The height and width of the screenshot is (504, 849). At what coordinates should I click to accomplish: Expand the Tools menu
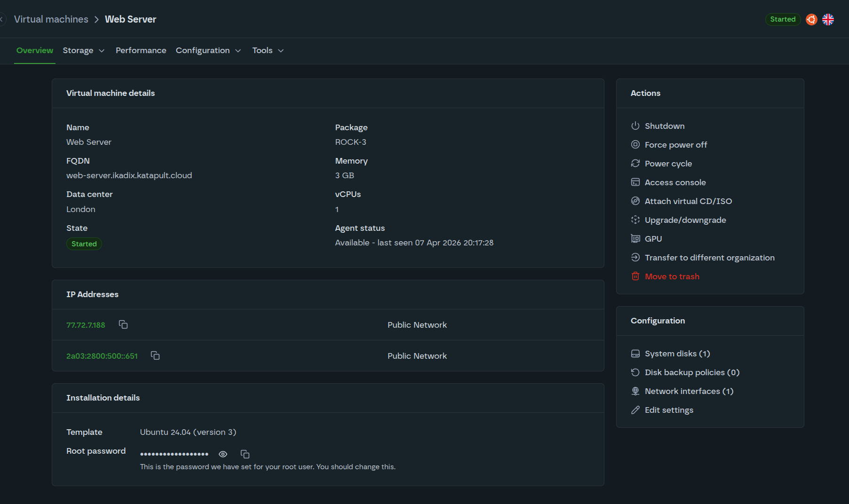tap(267, 50)
